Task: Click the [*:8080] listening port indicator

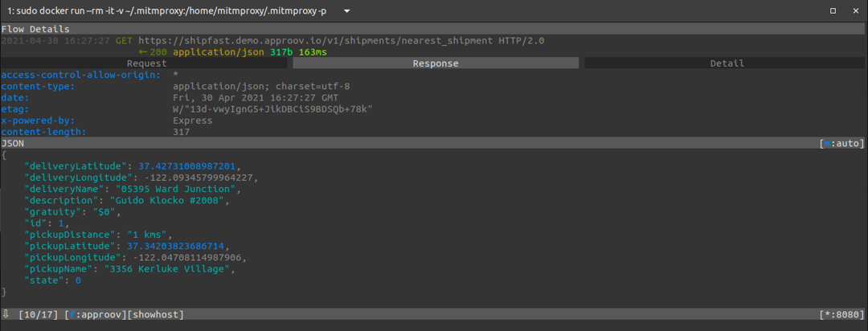Action: tap(841, 314)
